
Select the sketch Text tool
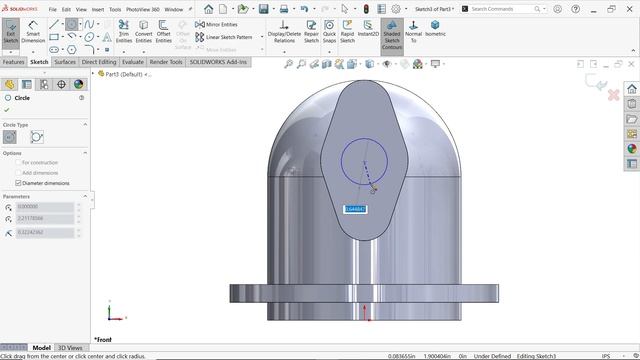(x=107, y=38)
